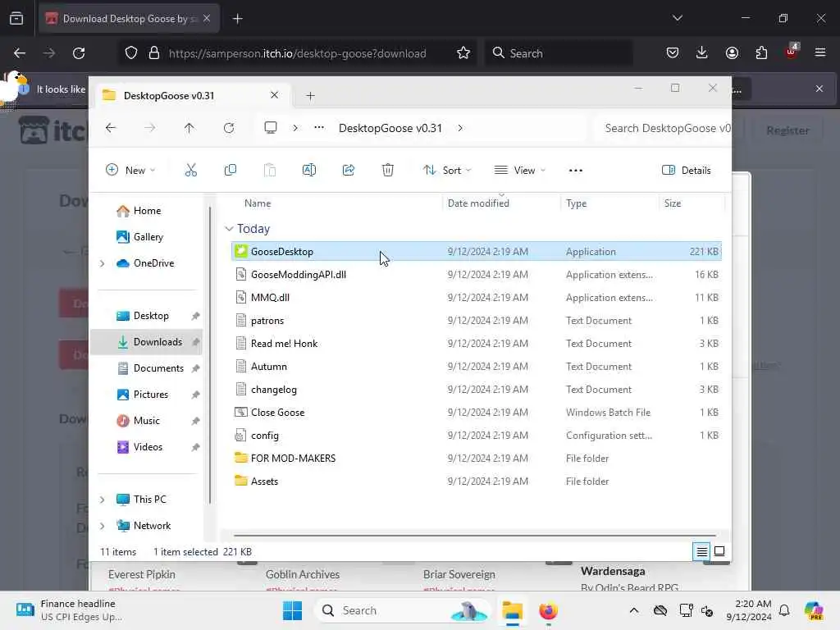This screenshot has width=840, height=630.
Task: Close the DesktopGoose v0.31 Explorer tab
Action: 274,95
